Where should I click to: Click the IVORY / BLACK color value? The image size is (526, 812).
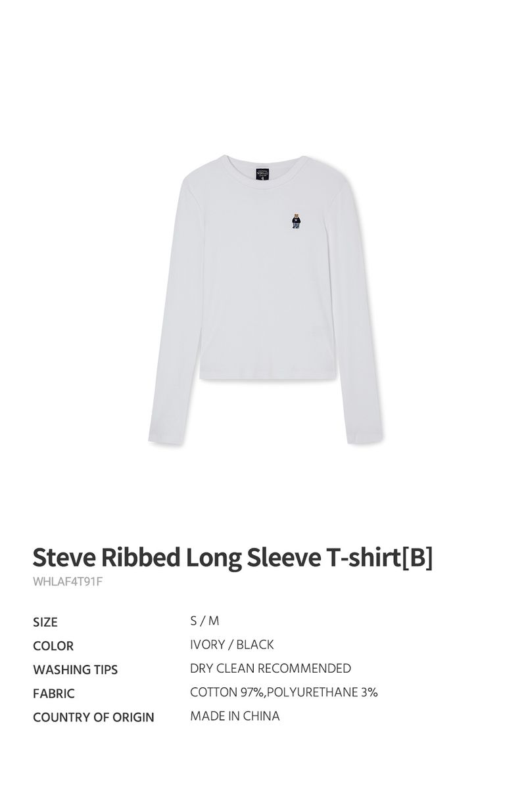[x=232, y=644]
